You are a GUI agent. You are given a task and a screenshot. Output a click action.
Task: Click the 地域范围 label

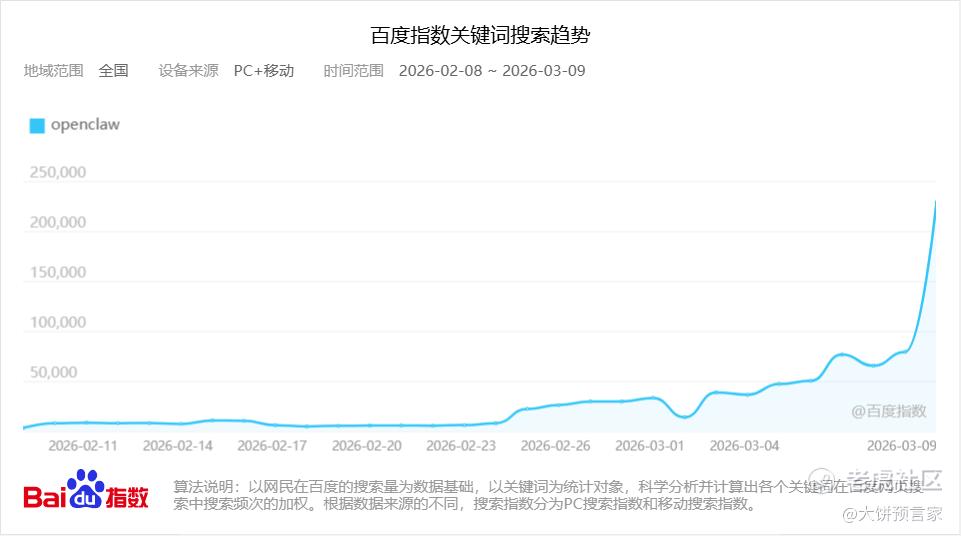click(53, 70)
